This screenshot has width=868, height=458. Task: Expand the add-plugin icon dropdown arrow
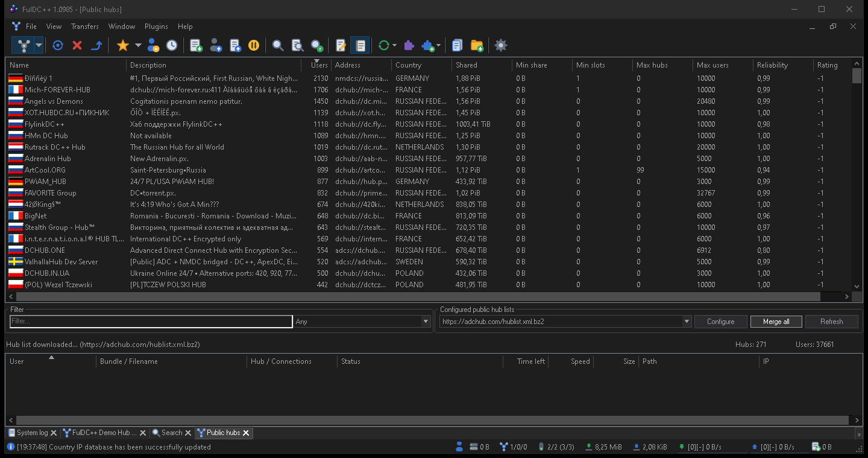[x=438, y=45]
